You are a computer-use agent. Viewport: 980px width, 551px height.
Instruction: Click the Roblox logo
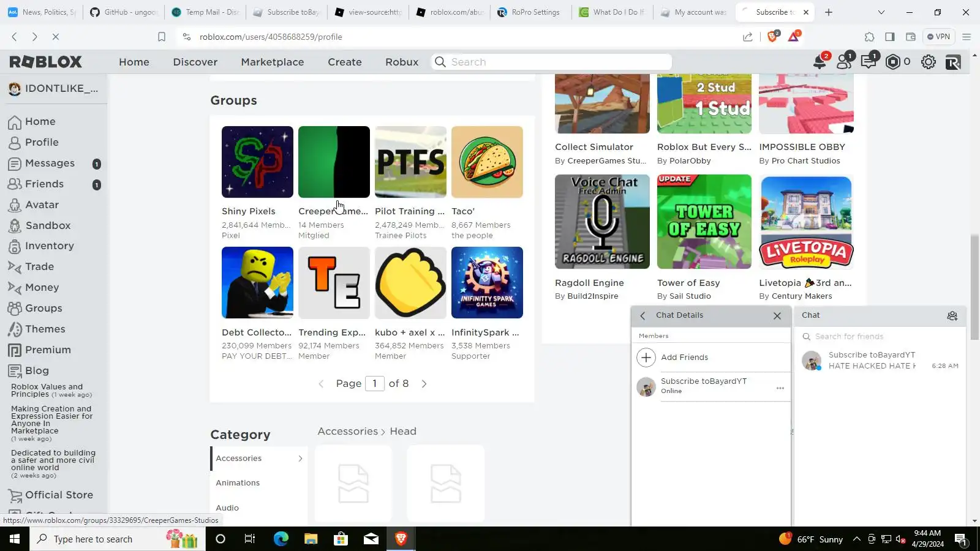coord(46,62)
